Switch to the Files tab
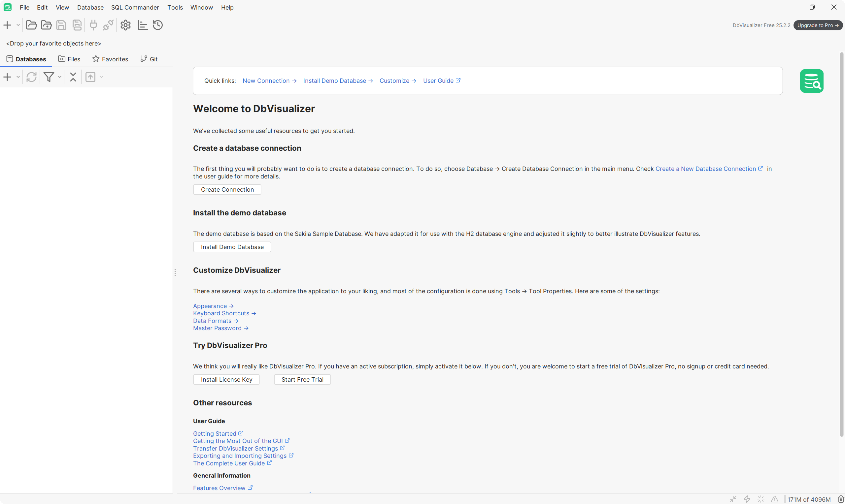 tap(69, 59)
